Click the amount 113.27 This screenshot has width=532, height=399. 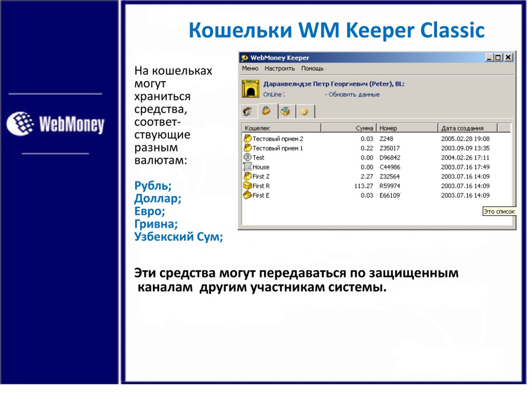point(363,186)
